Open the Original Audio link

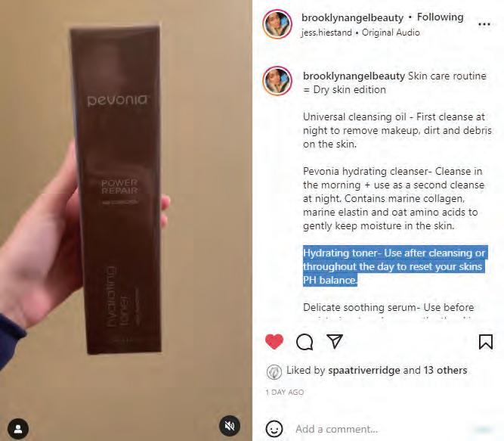pyautogui.click(x=391, y=33)
